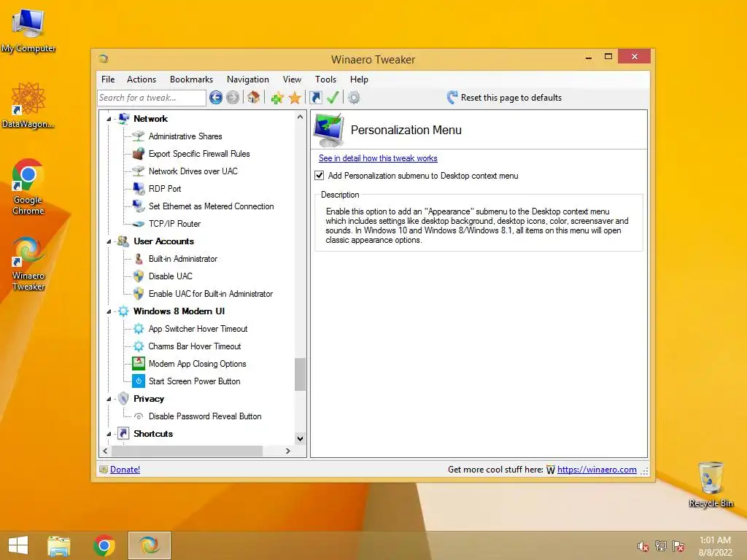Select Charms Bar Hover Timeout

click(x=194, y=346)
